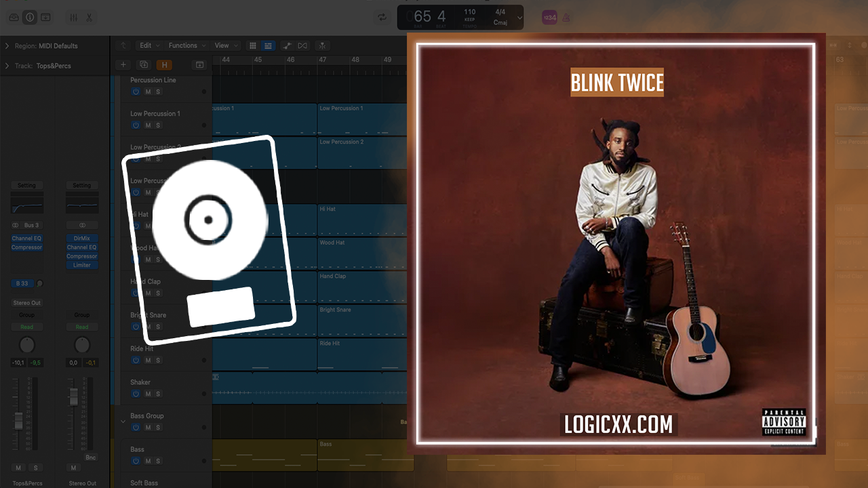Open Read automation mode on Stereo Out
This screenshot has width=868, height=488.
[x=82, y=327]
